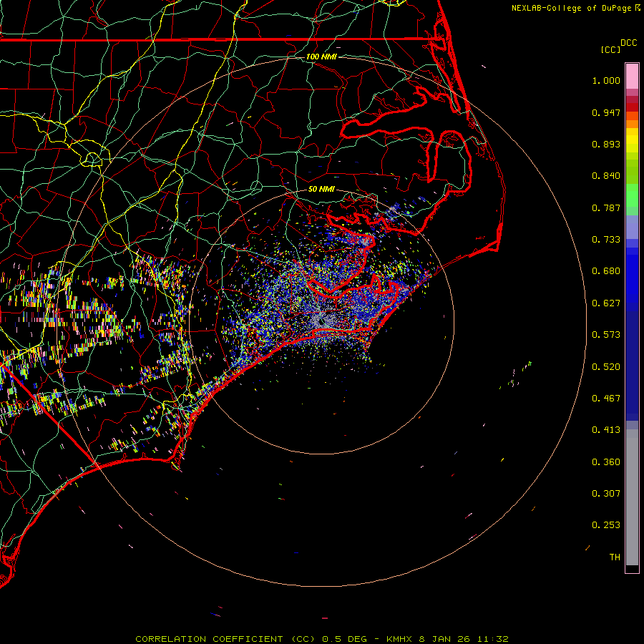Click the 0.840 scale value

click(606, 176)
